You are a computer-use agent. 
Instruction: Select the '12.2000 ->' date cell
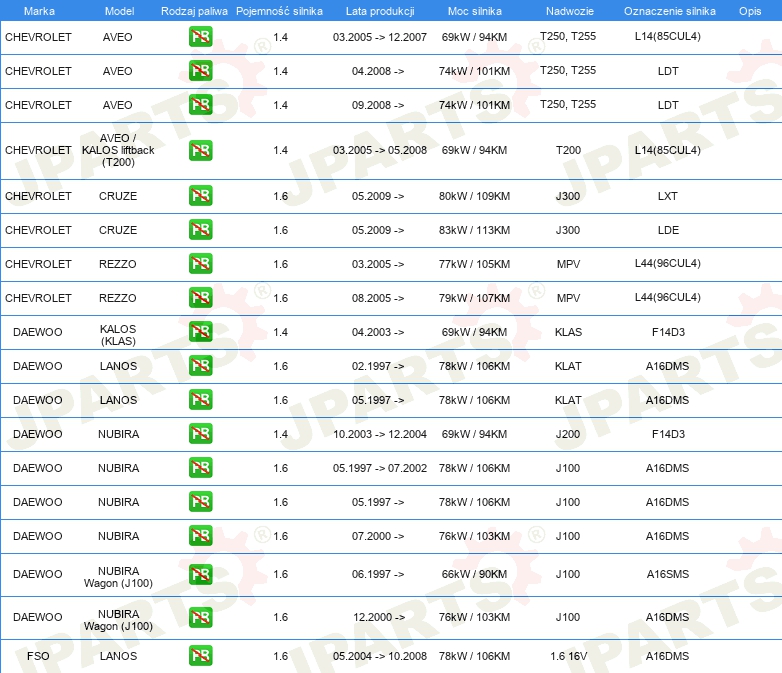pyautogui.click(x=379, y=617)
